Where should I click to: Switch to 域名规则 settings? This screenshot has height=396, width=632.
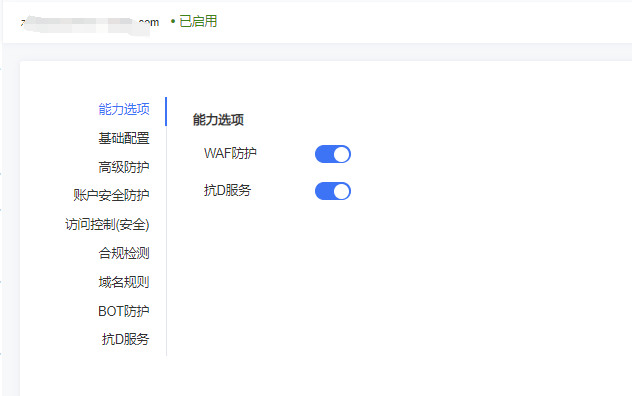click(124, 282)
